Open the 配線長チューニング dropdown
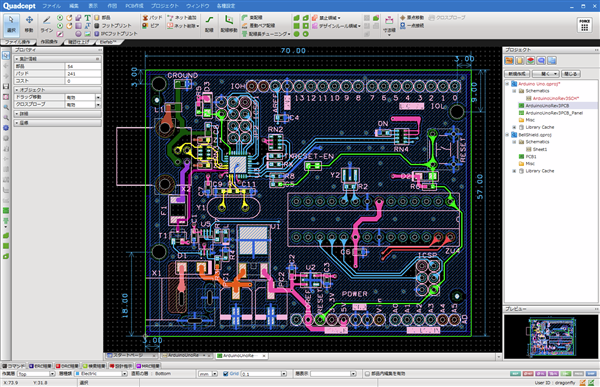600x387 pixels. 289,34
